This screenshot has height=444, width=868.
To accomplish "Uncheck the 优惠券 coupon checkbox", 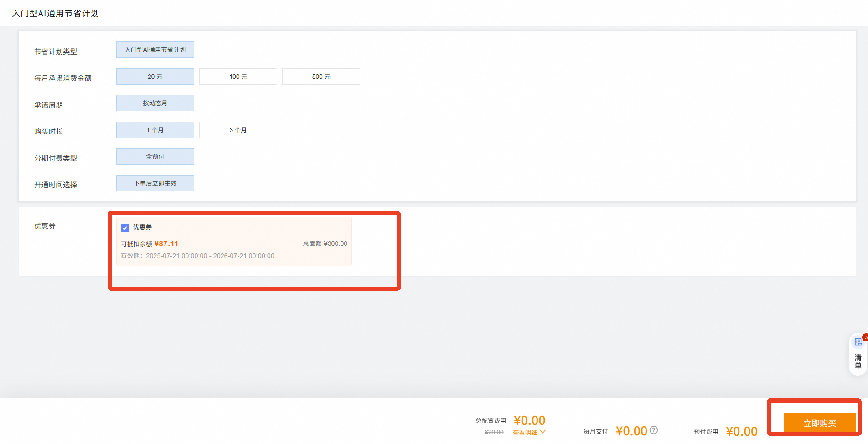I will click(125, 227).
